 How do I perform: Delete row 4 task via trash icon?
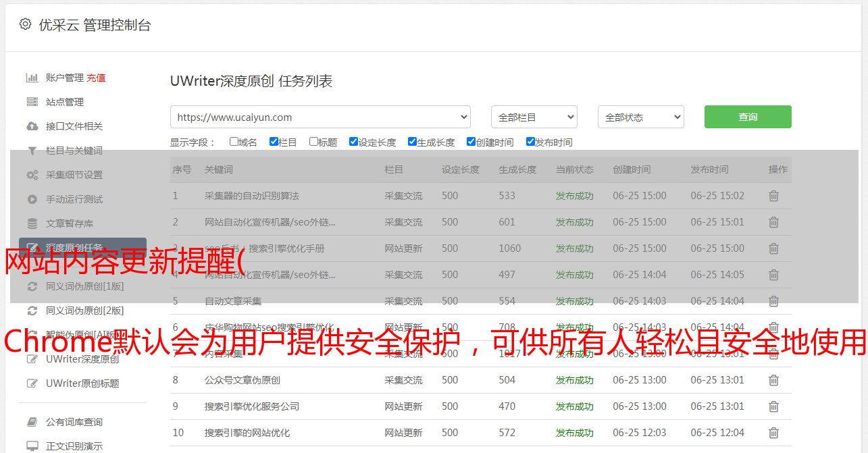[x=773, y=275]
